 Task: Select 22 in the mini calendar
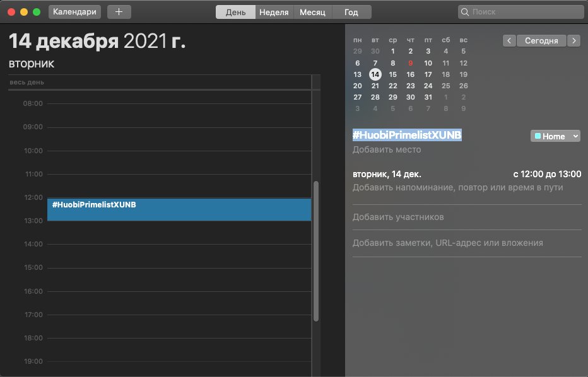click(x=392, y=86)
